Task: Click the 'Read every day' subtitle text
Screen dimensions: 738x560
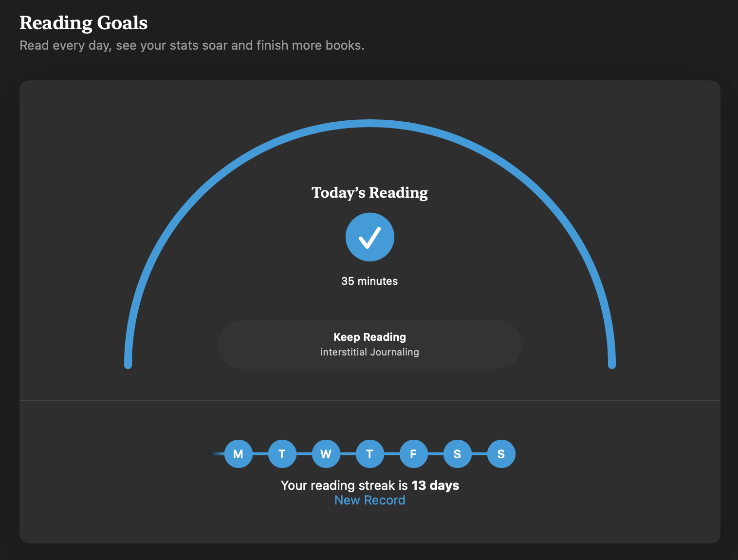Action: tap(192, 45)
